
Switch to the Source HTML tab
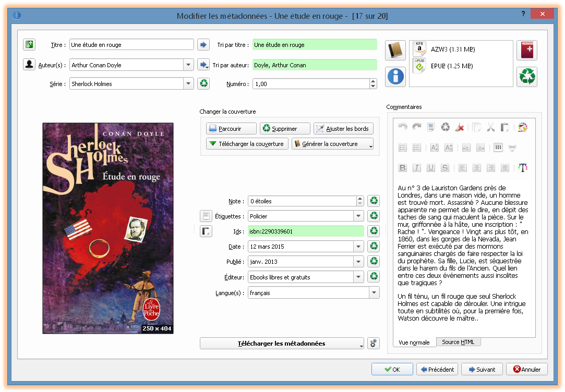click(458, 342)
